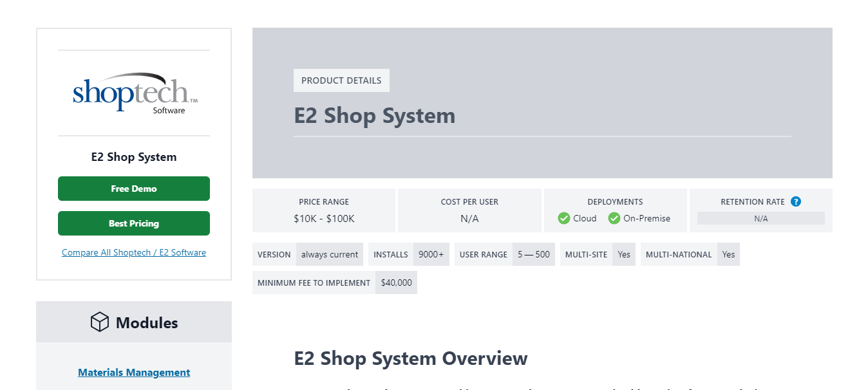Screen dimensions: 868x390
Task: Click the Cost Per User panel
Action: pos(469,210)
